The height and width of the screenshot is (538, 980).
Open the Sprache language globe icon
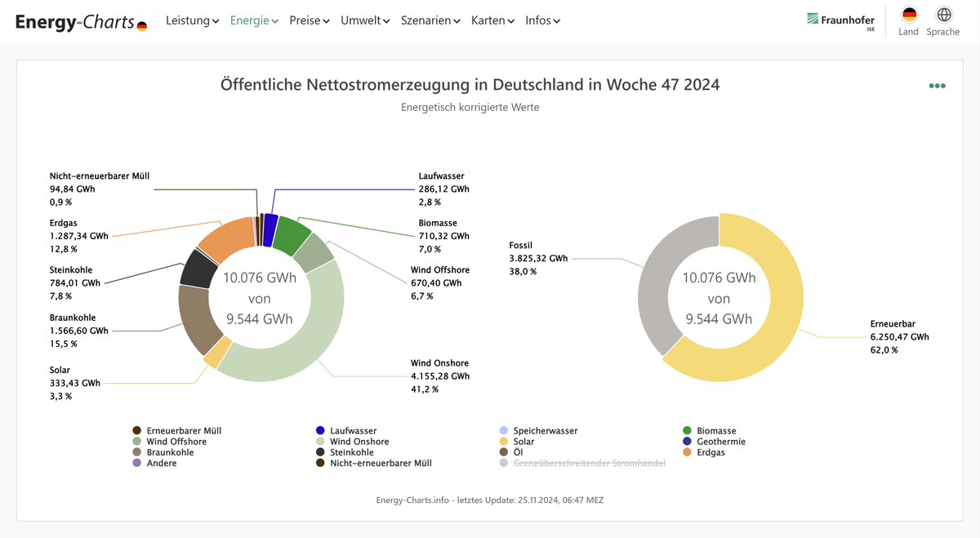point(943,15)
